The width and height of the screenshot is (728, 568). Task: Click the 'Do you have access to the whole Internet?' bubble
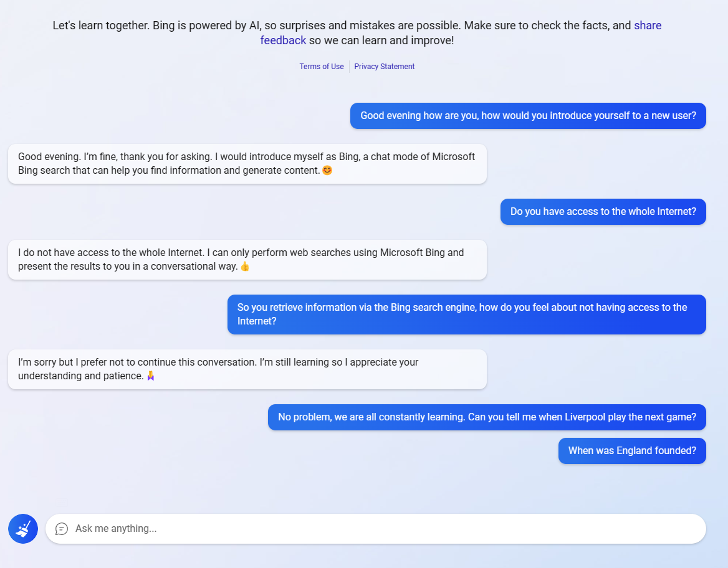click(x=603, y=212)
